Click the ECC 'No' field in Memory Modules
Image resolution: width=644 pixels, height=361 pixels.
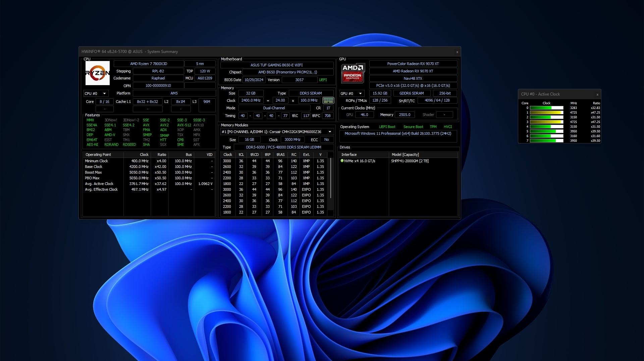tap(326, 139)
